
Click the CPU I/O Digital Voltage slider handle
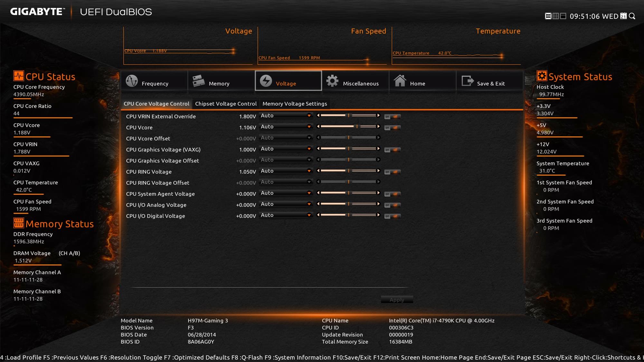click(x=348, y=215)
